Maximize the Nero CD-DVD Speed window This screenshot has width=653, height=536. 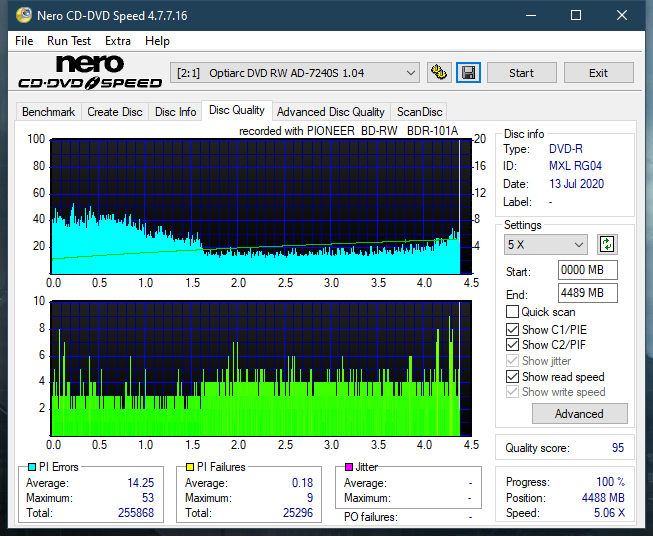(576, 15)
